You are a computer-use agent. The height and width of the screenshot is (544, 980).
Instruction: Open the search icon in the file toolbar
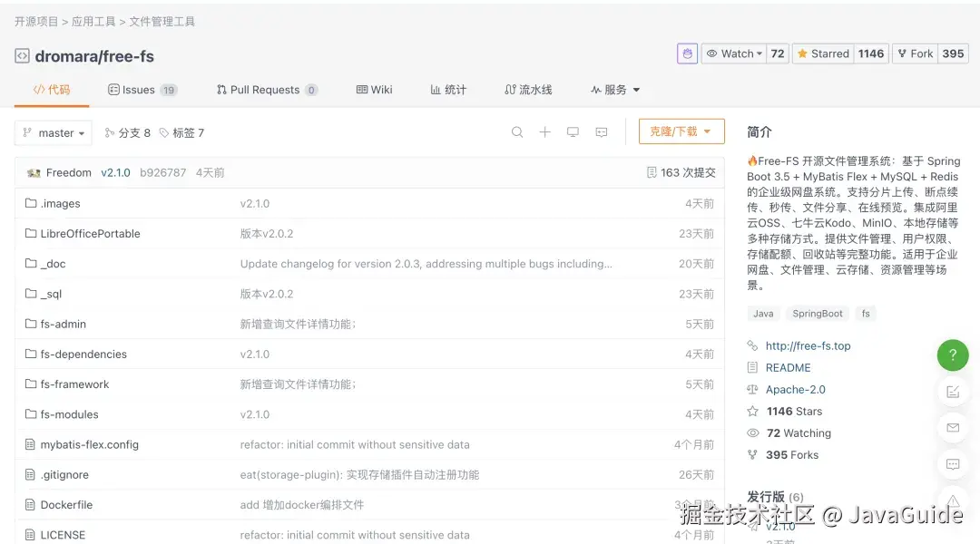517,131
